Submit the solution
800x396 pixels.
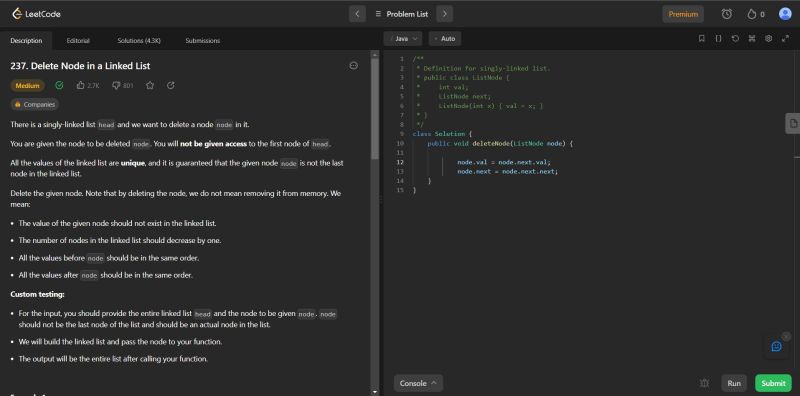click(x=773, y=383)
